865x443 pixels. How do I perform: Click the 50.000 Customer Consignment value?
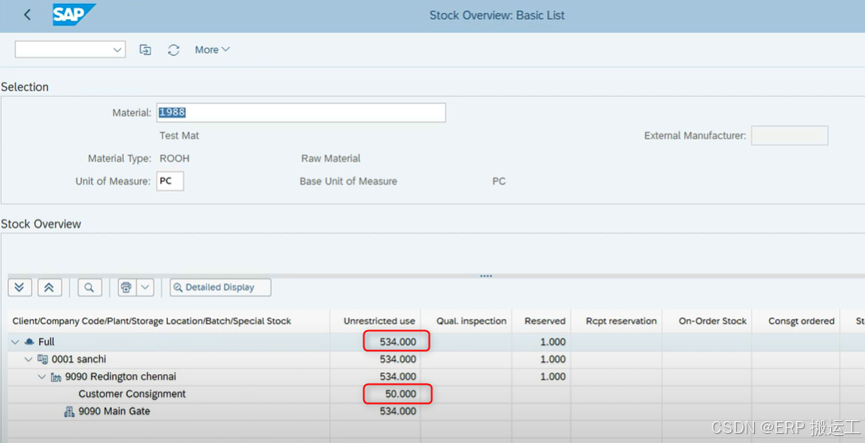pyautogui.click(x=401, y=394)
